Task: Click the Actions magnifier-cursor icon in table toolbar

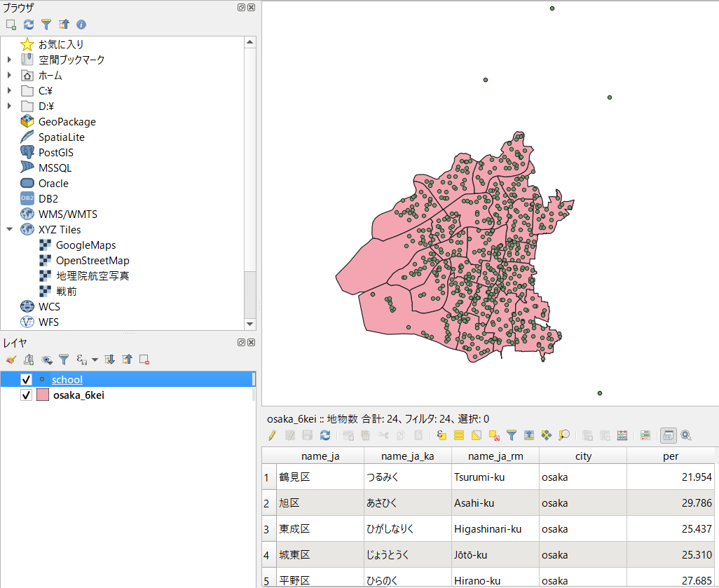Action: pyautogui.click(x=686, y=435)
